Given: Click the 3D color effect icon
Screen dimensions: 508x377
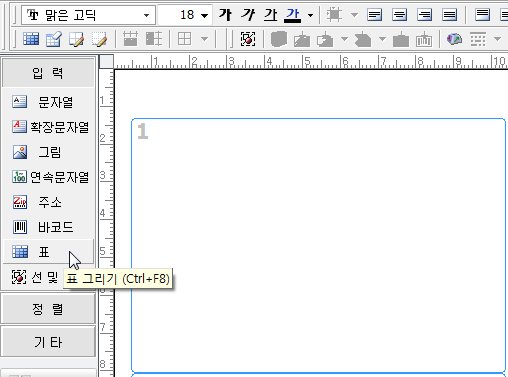Looking at the screenshot, I should click(x=454, y=39).
